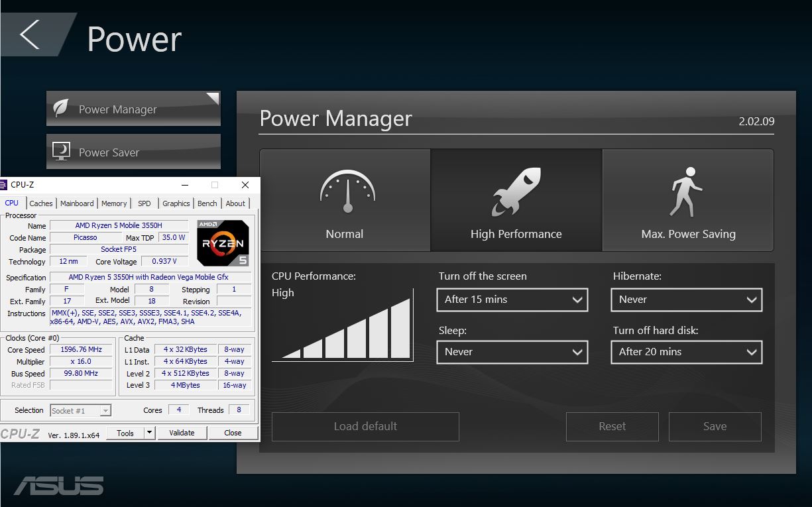
Task: Open the Memory tab in CPU-Z
Action: click(114, 203)
